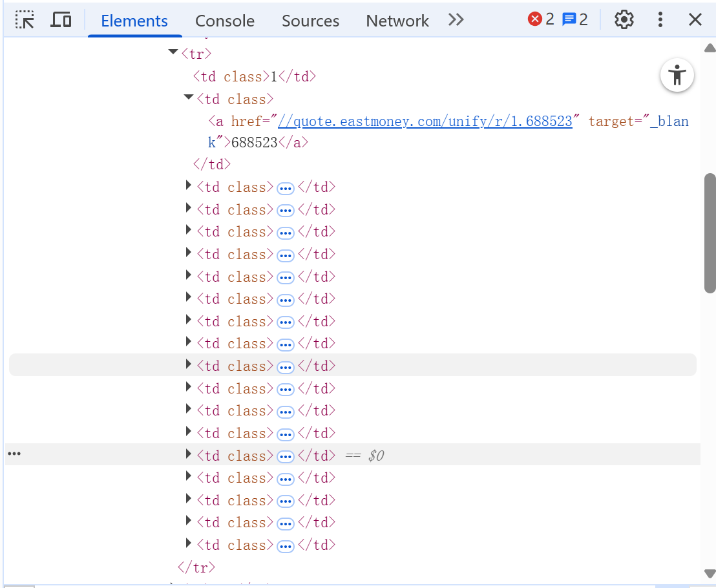Click ellipsis badge in last td above </tr>
This screenshot has height=588, width=716.
(286, 545)
